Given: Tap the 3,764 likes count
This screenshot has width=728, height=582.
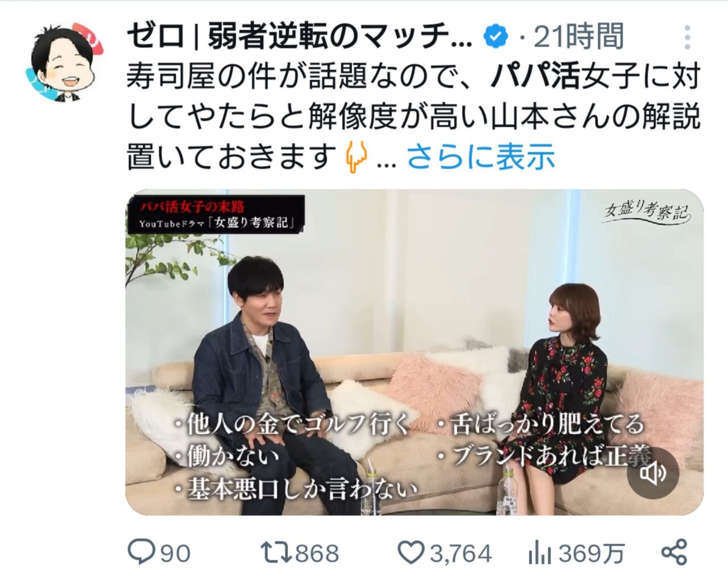Looking at the screenshot, I should point(460,553).
